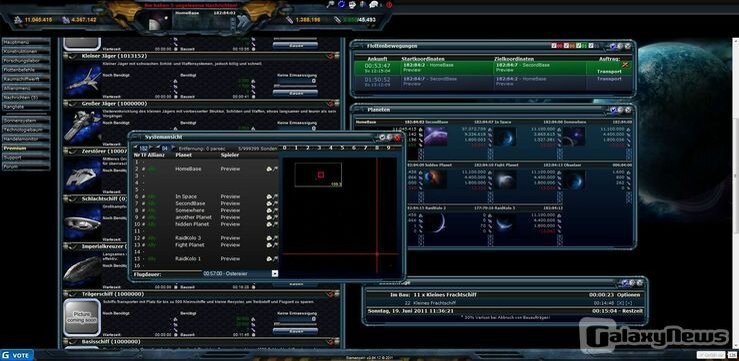Open Rangliste in the sidebar
The height and width of the screenshot is (361, 739).
[26, 107]
